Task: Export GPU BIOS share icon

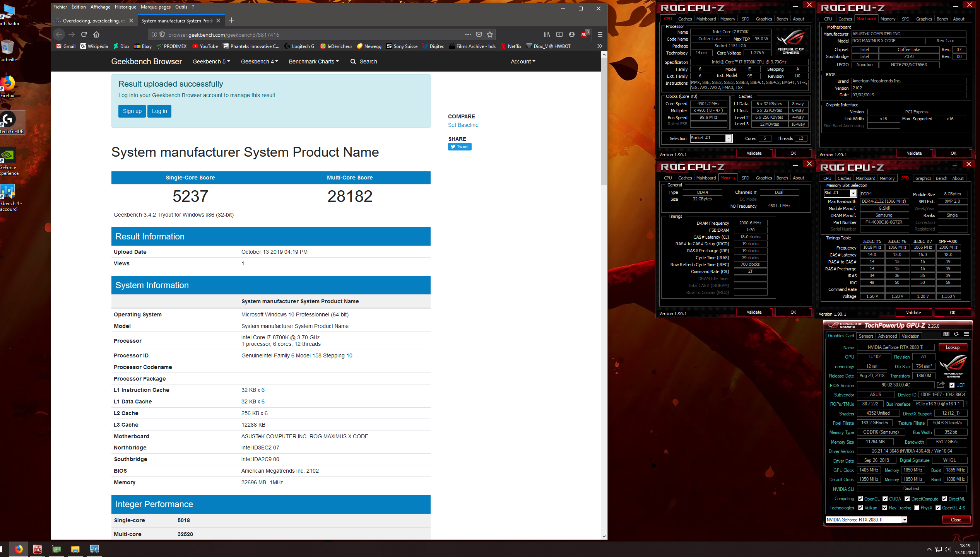Action: pos(941,384)
